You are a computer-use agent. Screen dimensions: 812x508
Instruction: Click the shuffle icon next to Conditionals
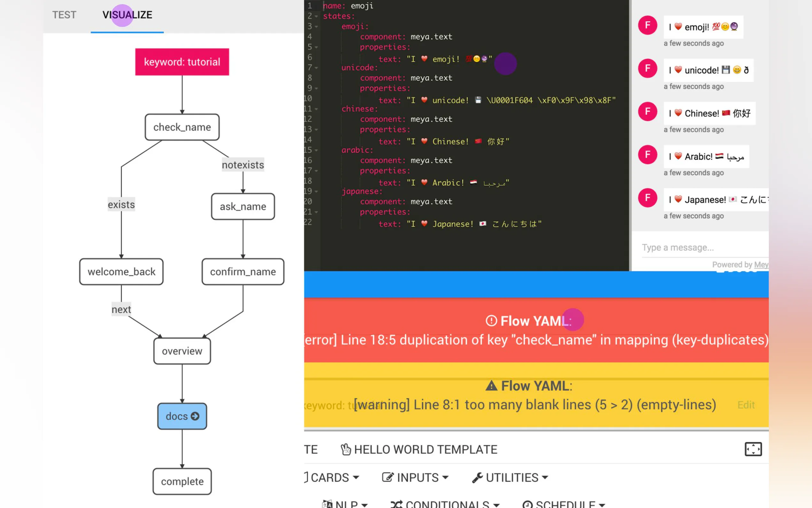click(396, 504)
